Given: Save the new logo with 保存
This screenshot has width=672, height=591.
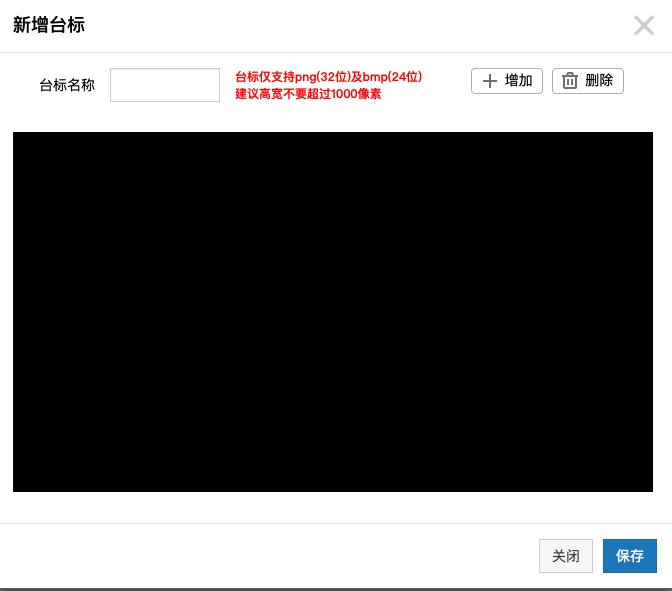Looking at the screenshot, I should (630, 556).
